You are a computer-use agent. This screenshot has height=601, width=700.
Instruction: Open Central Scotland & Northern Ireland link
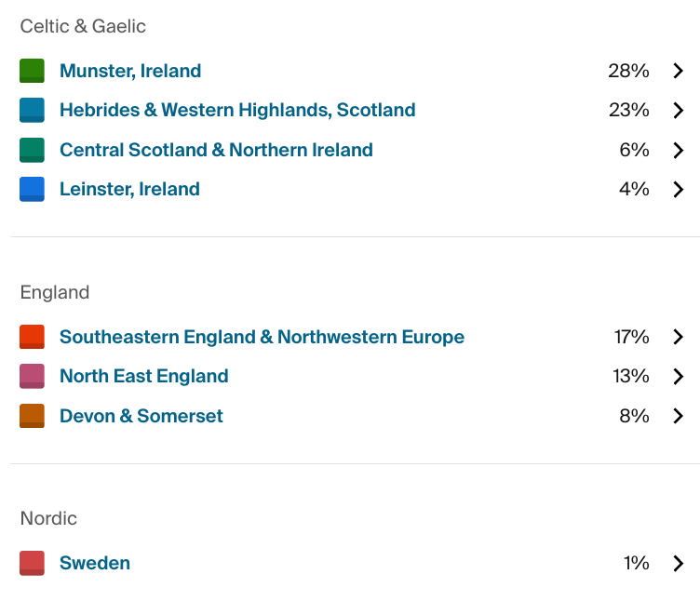click(216, 150)
